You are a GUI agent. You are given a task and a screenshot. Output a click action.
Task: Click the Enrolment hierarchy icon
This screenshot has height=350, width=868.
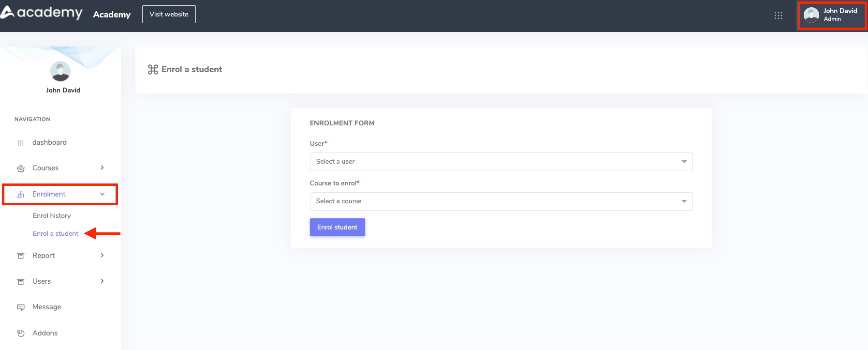pos(21,195)
